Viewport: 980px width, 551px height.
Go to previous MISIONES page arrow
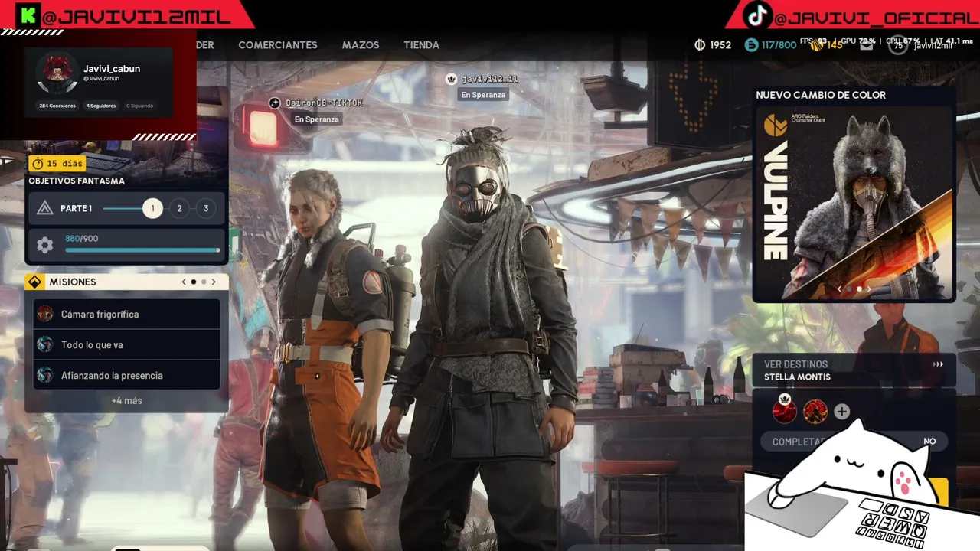coord(184,282)
